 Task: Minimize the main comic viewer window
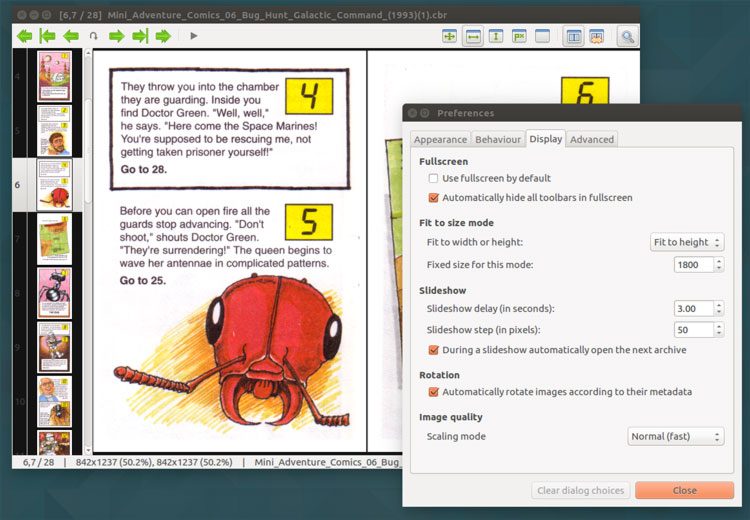34,15
